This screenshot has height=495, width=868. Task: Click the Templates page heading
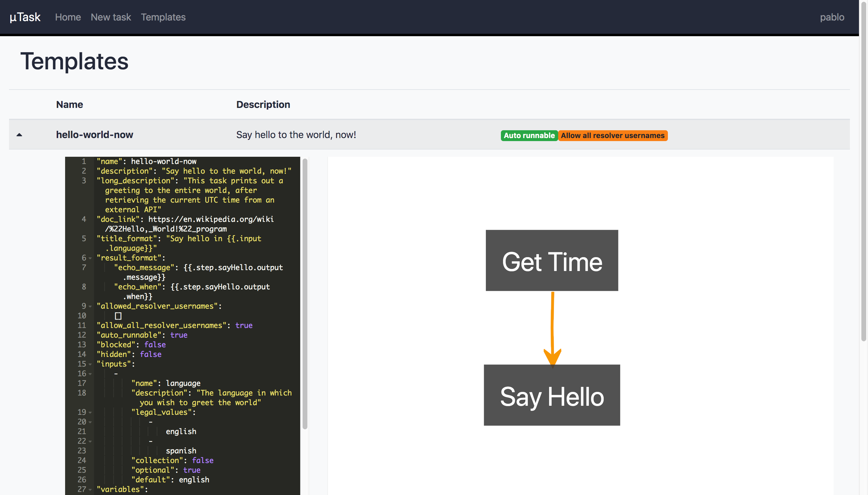click(74, 61)
